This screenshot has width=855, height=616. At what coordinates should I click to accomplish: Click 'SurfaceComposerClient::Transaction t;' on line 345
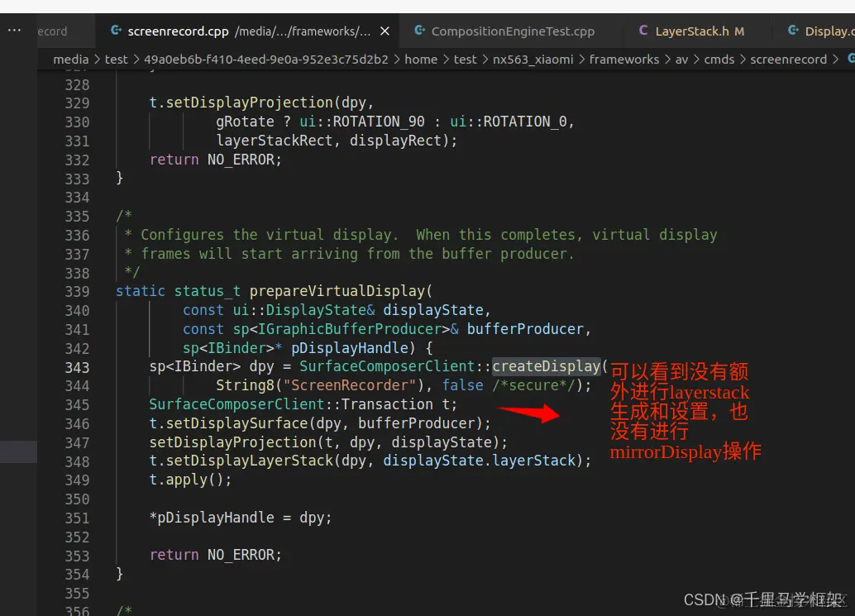point(303,404)
